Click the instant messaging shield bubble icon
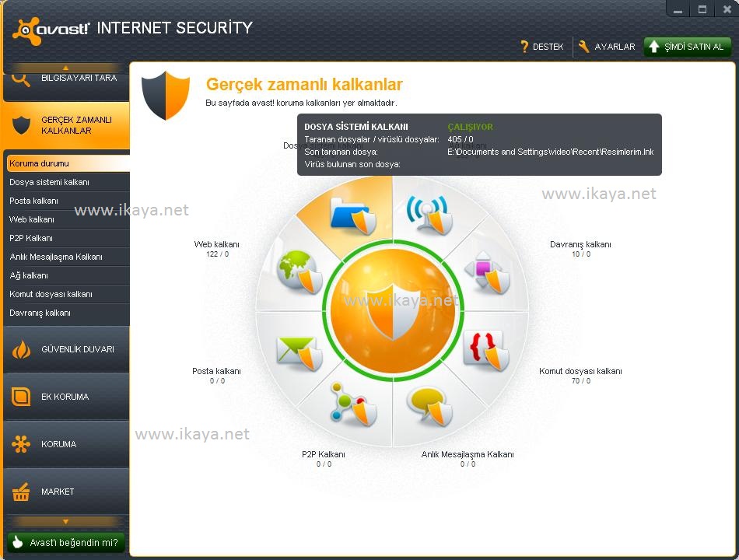This screenshot has height=560, width=739. 430,407
